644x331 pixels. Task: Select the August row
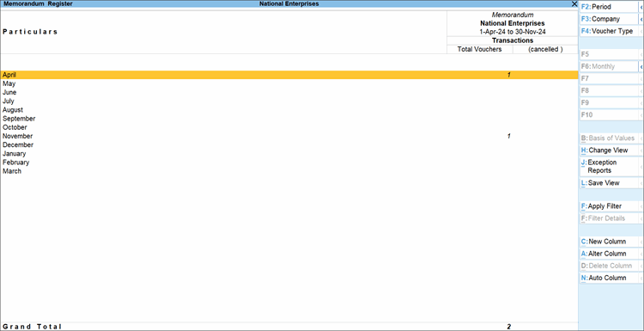click(x=289, y=110)
